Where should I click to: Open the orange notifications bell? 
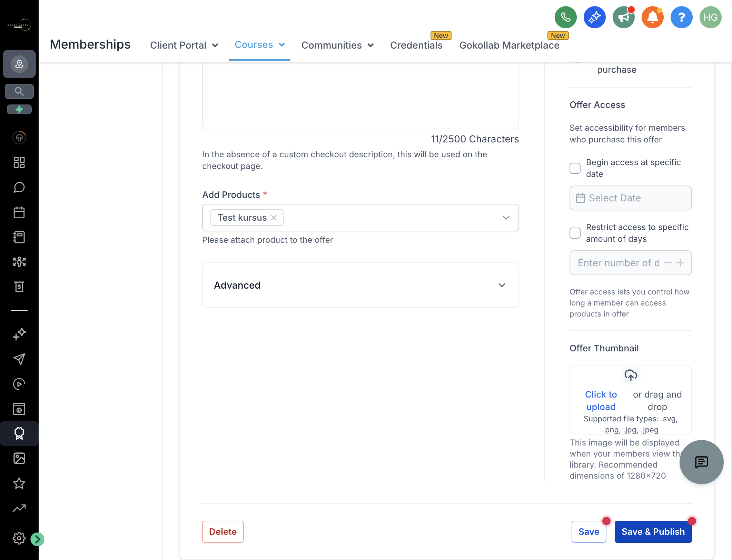pos(652,17)
